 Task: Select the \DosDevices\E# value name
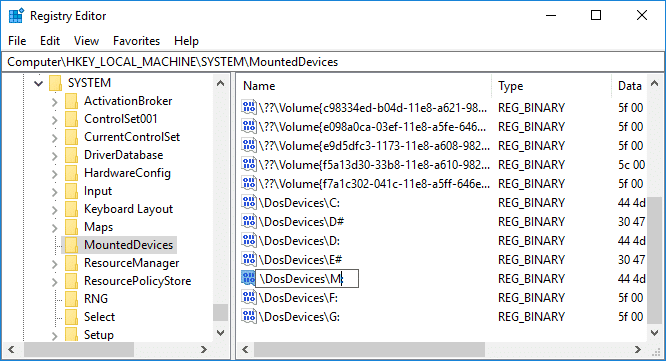tap(301, 259)
